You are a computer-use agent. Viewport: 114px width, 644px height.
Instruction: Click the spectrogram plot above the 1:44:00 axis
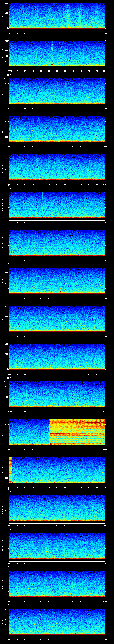click(57, 584)
